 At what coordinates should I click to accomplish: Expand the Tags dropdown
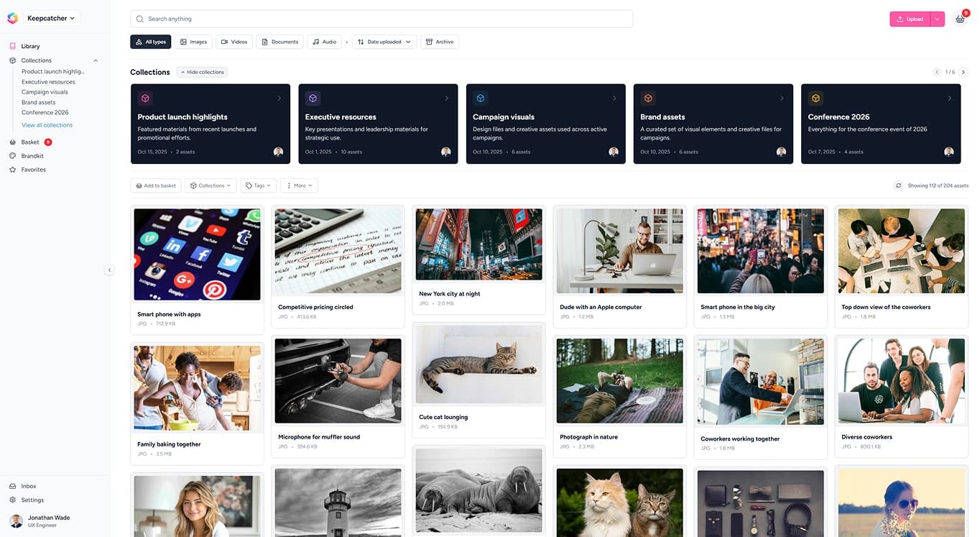coord(258,185)
